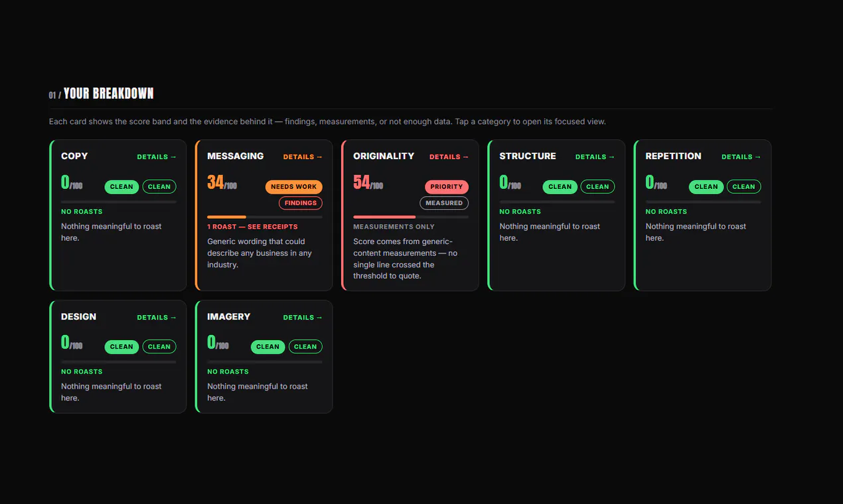Image resolution: width=843 pixels, height=504 pixels.
Task: Click "NO ROASTS" label on Structure card
Action: coord(520,212)
